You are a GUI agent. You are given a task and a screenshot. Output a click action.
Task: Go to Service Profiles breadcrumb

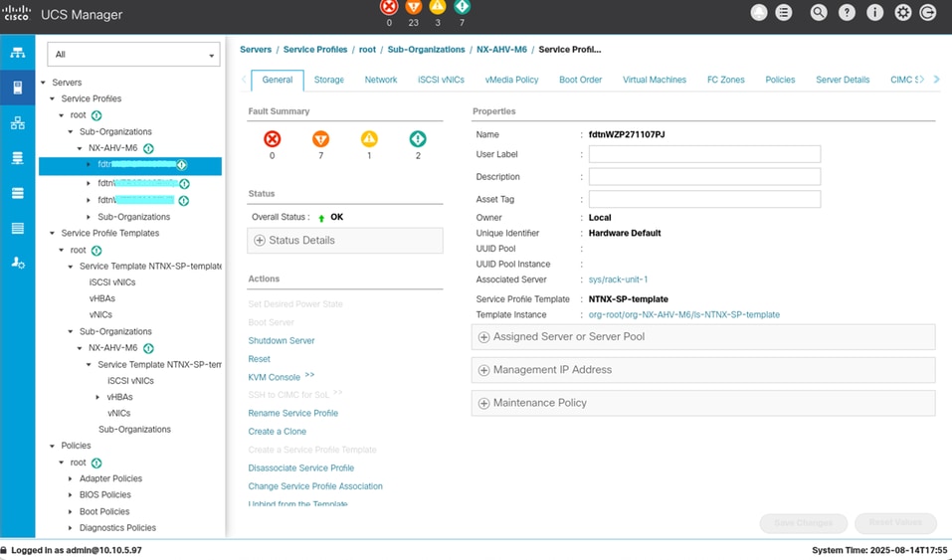[315, 49]
